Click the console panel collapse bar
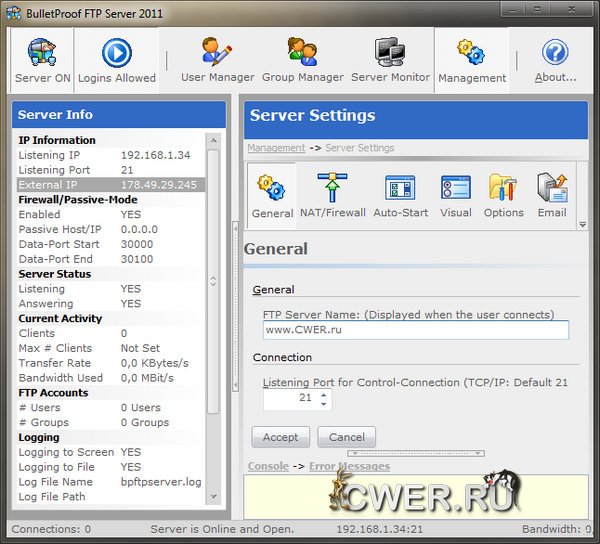Screen dimensions: 600x544 [x=416, y=453]
